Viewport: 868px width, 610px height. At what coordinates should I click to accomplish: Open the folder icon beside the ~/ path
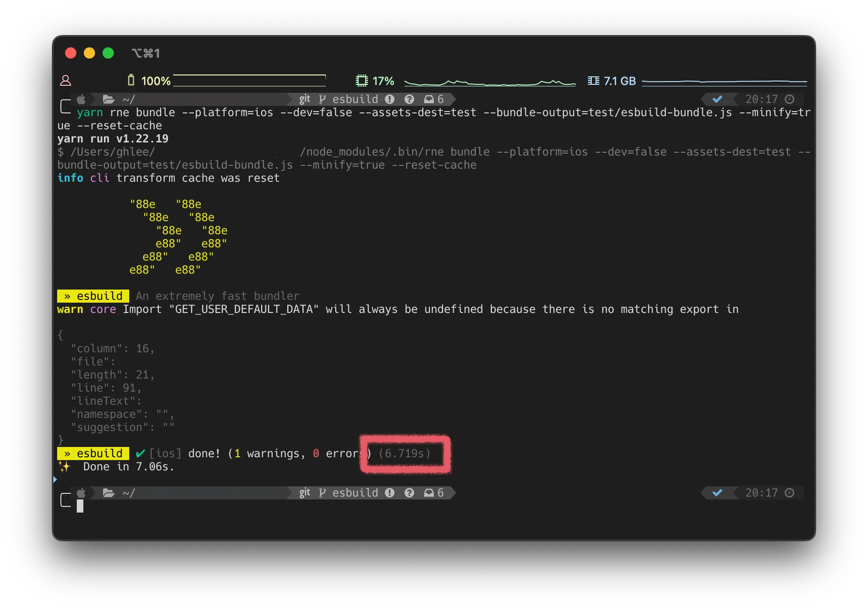coord(109,99)
